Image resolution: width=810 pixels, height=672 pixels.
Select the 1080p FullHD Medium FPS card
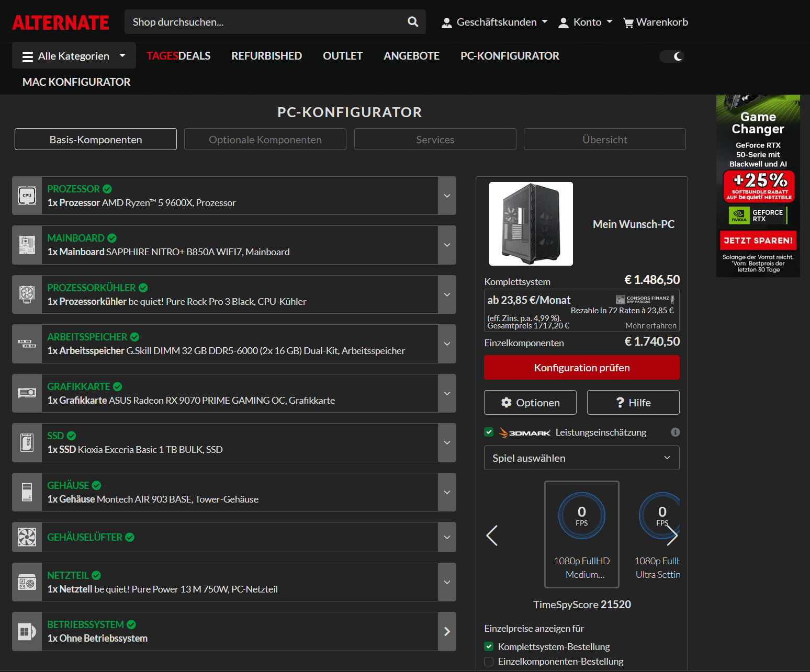pos(582,534)
